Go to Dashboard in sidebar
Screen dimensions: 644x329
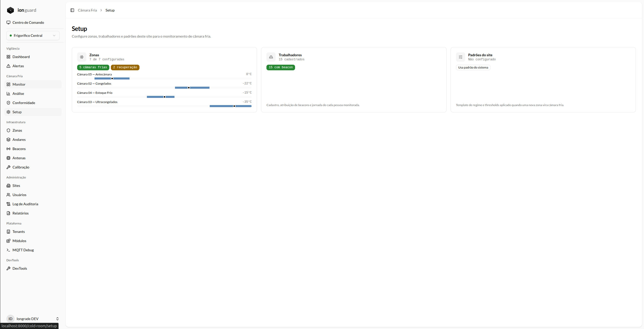coord(33,57)
